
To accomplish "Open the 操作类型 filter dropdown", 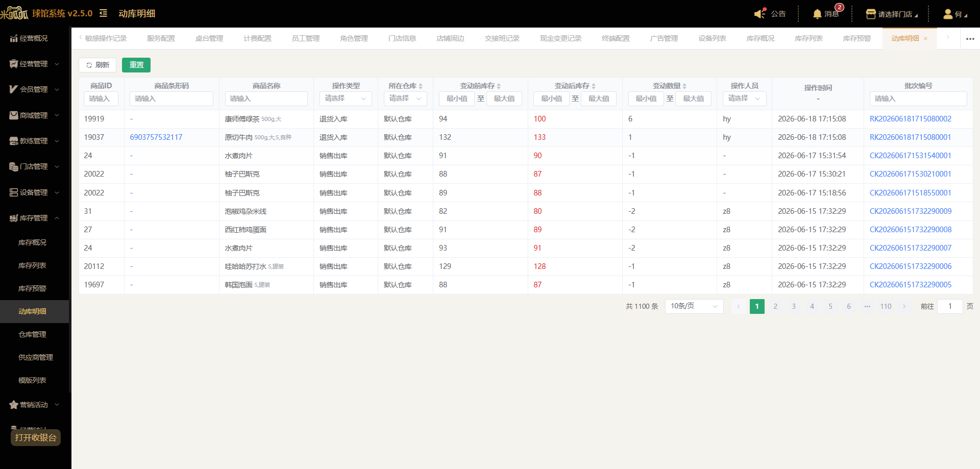I will (346, 98).
